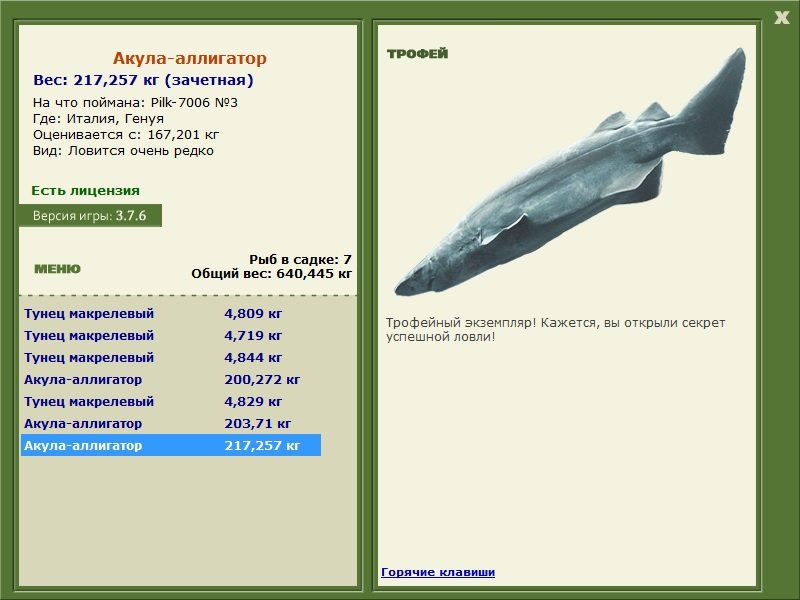Select Акула-аллигатор 200,272 кг row
Screen dimensions: 800x600
(171, 379)
